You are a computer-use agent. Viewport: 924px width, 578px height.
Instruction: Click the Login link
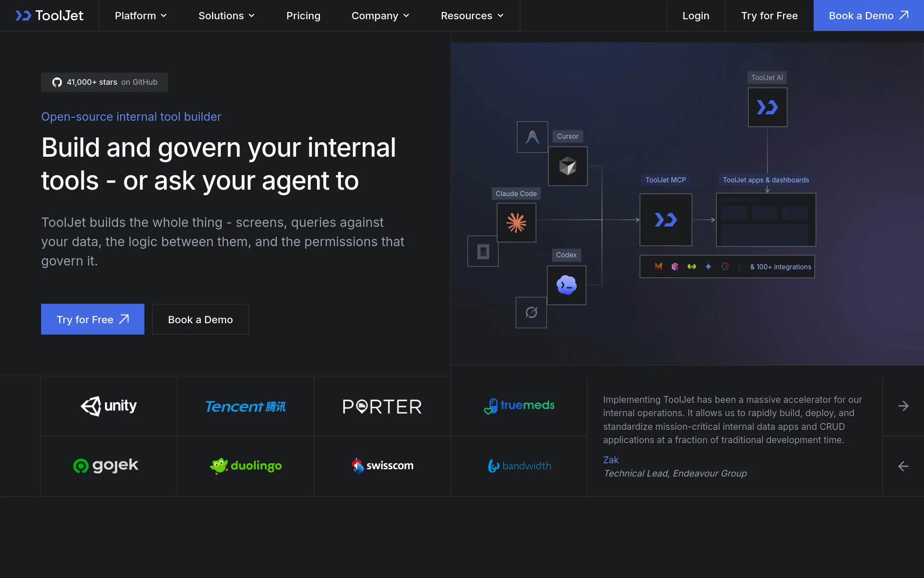point(696,15)
